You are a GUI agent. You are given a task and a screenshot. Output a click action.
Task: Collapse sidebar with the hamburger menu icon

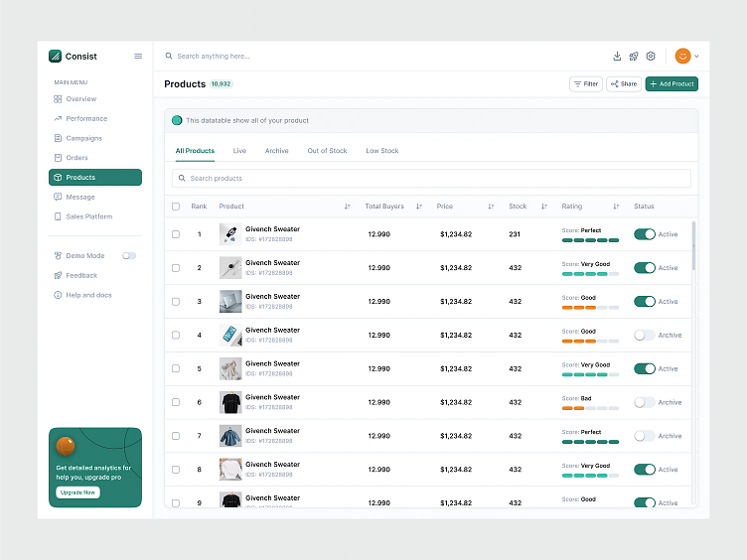138,57
